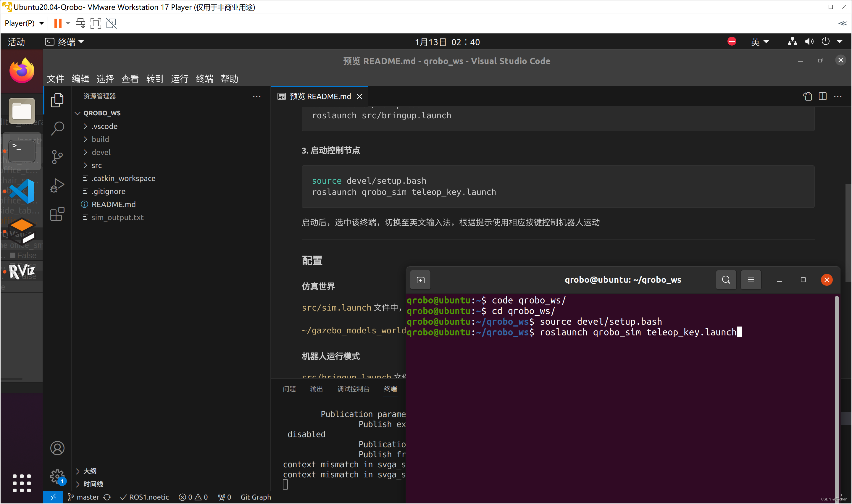Open 活动 activities overview

(x=16, y=42)
